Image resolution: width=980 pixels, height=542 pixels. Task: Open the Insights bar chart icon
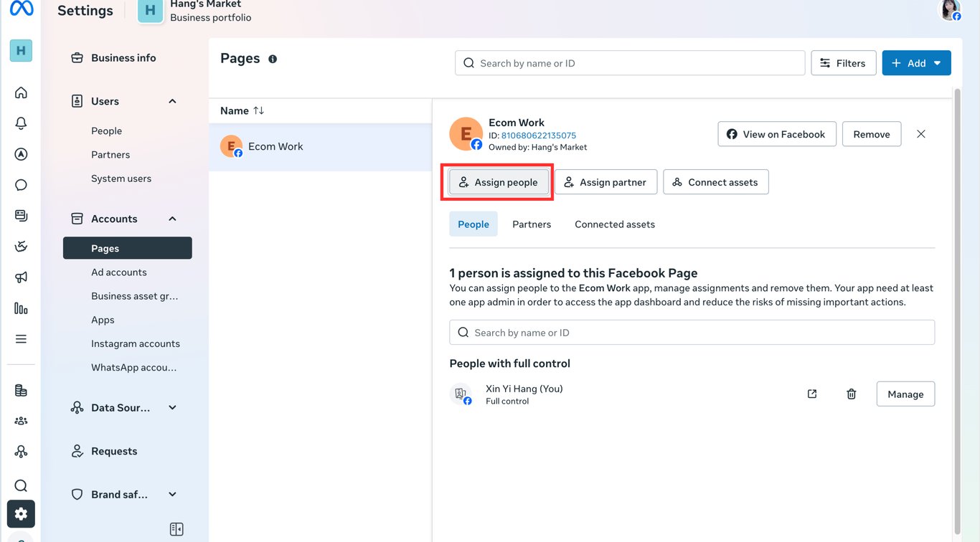coord(21,308)
